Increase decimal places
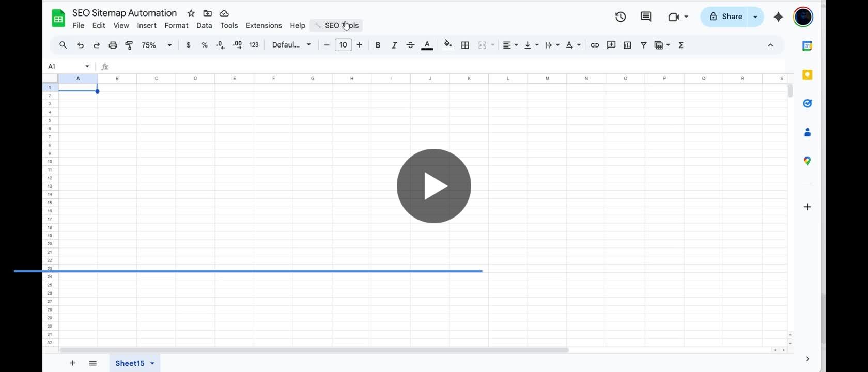The width and height of the screenshot is (868, 372). pyautogui.click(x=238, y=45)
